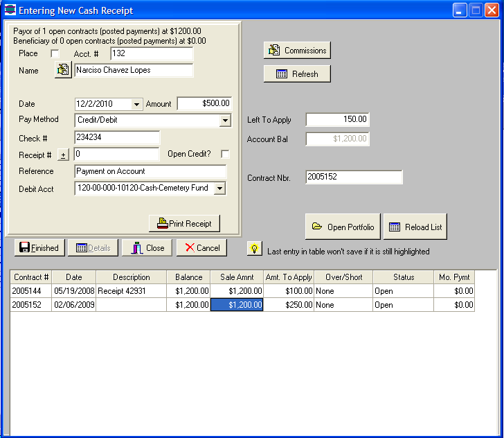Click Print Receipt button
Viewport: 504px width, 438px height.
coord(185,223)
